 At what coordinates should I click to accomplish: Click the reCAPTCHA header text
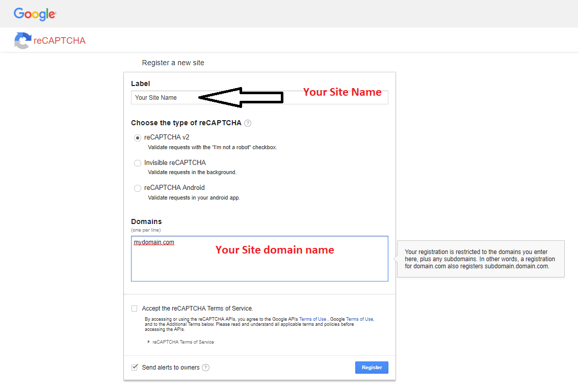pyautogui.click(x=60, y=41)
